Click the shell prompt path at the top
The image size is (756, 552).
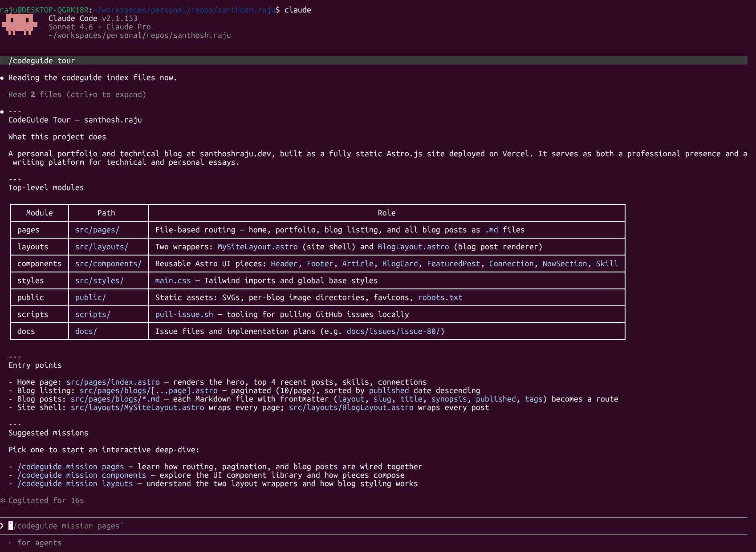(184, 10)
